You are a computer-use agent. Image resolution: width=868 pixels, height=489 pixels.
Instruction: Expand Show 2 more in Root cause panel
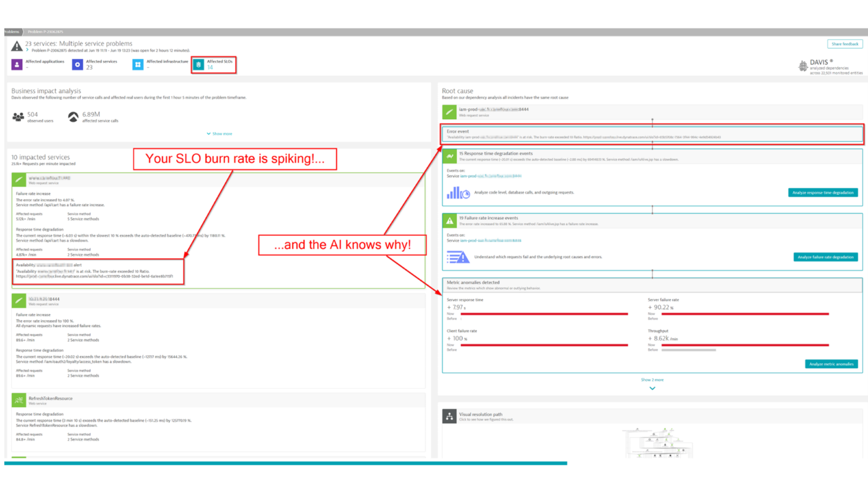tap(652, 379)
